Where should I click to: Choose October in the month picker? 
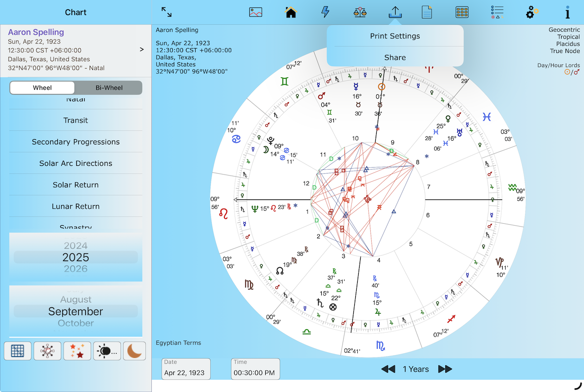[x=76, y=323]
